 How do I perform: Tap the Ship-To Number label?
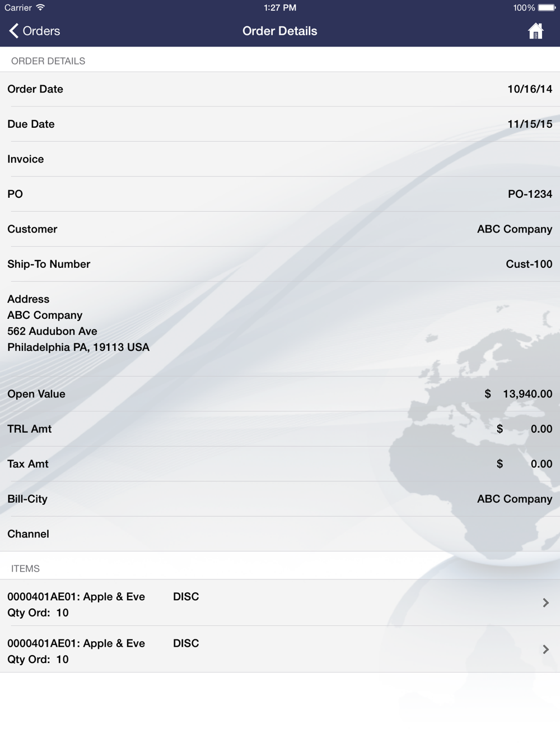[x=49, y=264]
